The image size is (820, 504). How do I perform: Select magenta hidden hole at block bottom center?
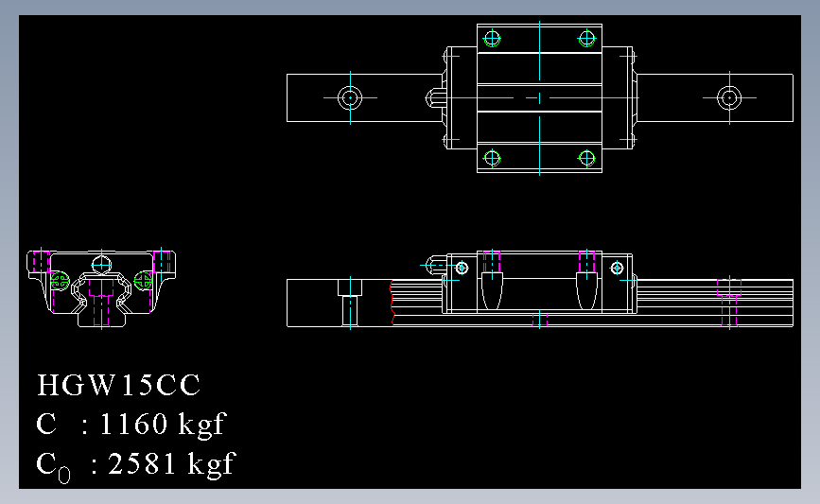click(x=540, y=320)
